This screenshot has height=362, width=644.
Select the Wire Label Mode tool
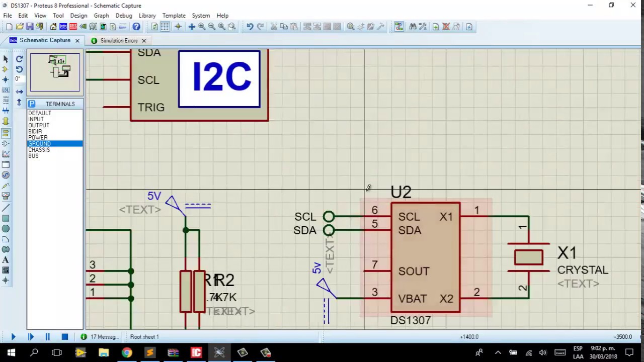tap(6, 90)
